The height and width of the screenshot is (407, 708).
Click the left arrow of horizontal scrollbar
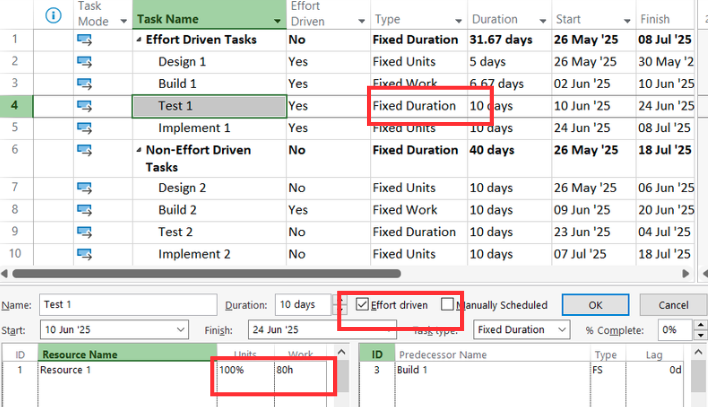(5, 274)
